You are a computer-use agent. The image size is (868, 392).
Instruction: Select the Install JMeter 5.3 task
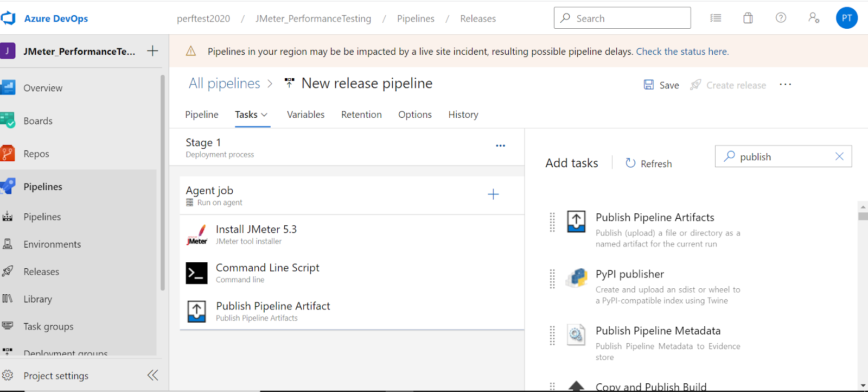tap(352, 235)
